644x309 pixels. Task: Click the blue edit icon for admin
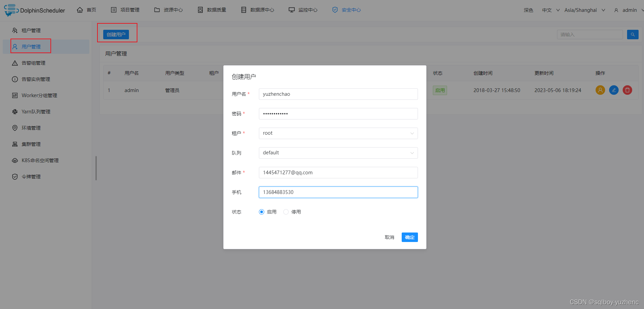click(614, 90)
